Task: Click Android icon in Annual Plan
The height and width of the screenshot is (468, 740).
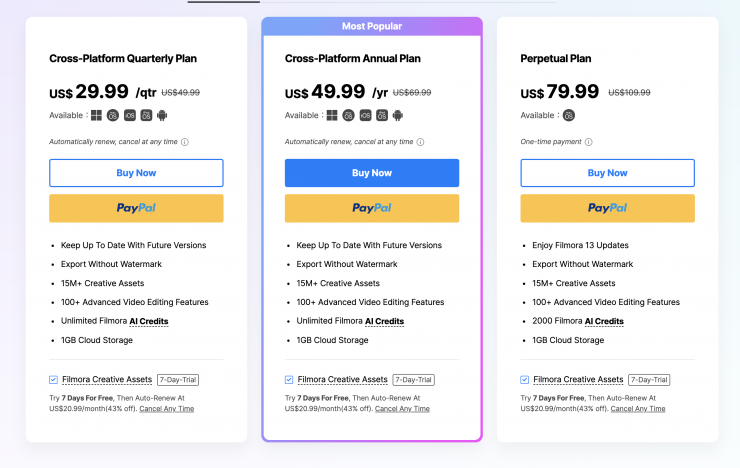Action: [x=397, y=115]
